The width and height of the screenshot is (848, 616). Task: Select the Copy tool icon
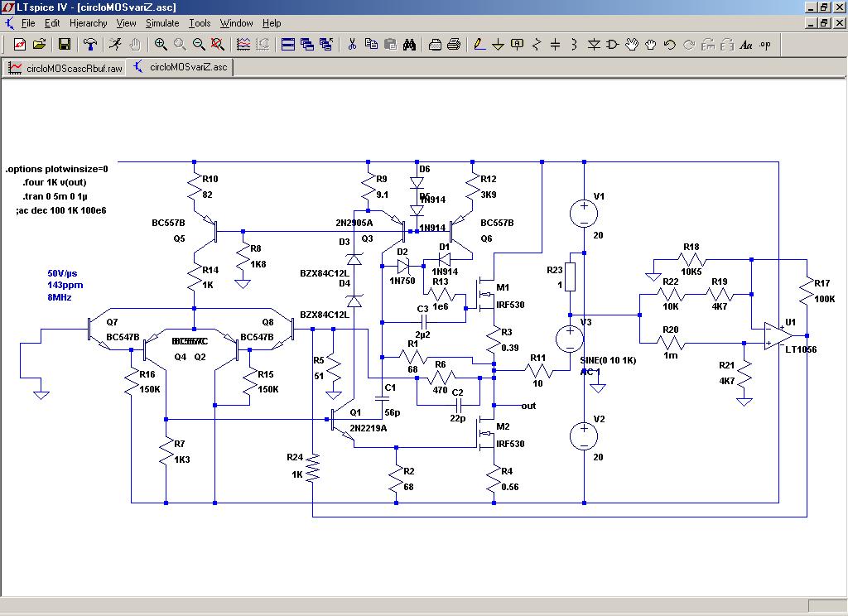(x=371, y=45)
